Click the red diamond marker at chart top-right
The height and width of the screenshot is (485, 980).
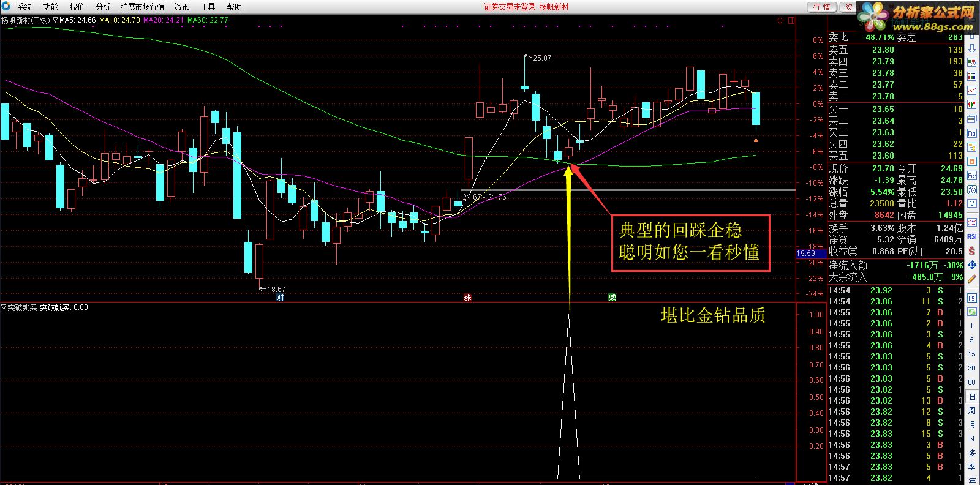780,21
